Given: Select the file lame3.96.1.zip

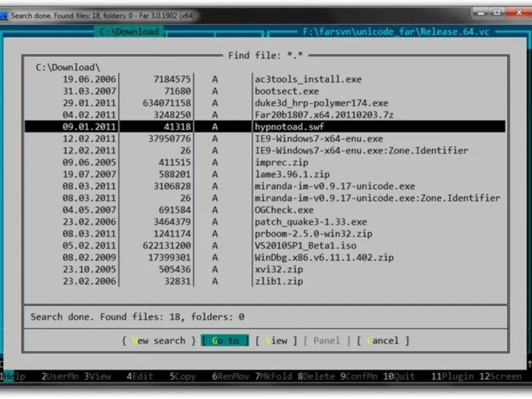Looking at the screenshot, I should [x=265, y=174].
